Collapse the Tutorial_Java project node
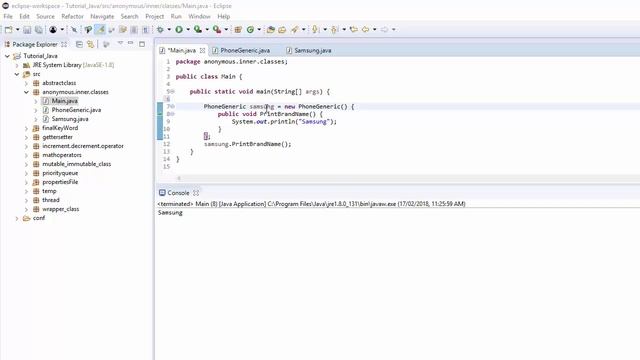 click(7, 56)
